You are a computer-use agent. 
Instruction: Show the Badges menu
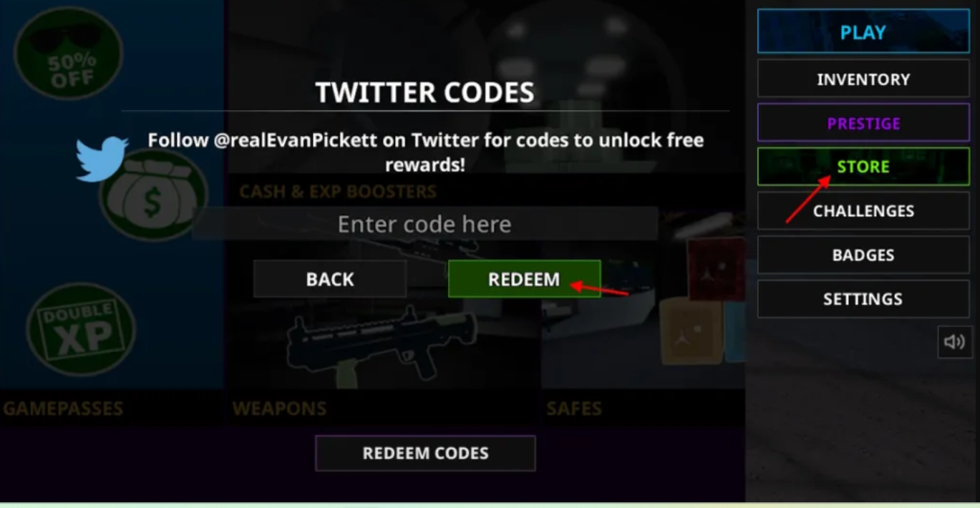point(863,254)
